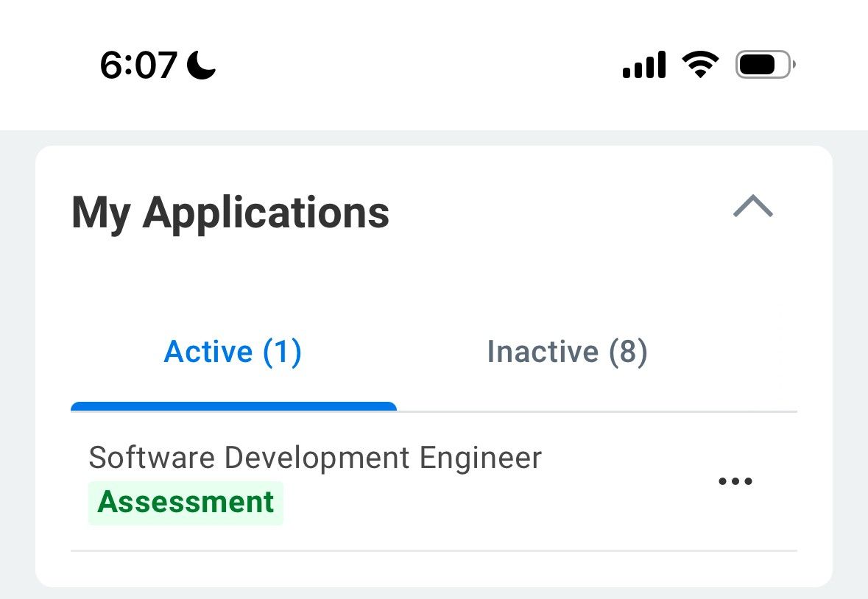Click the blue underline beneath Active tab
This screenshot has width=868, height=599.
[x=233, y=406]
